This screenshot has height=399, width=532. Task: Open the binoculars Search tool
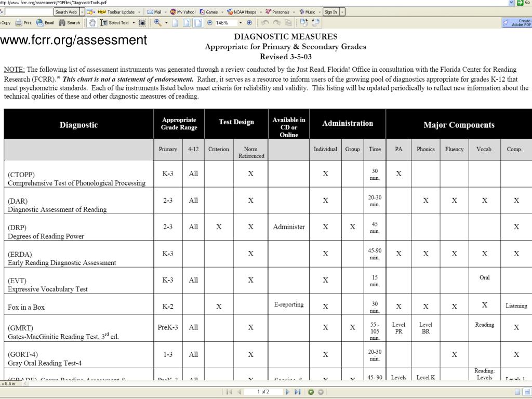point(70,23)
